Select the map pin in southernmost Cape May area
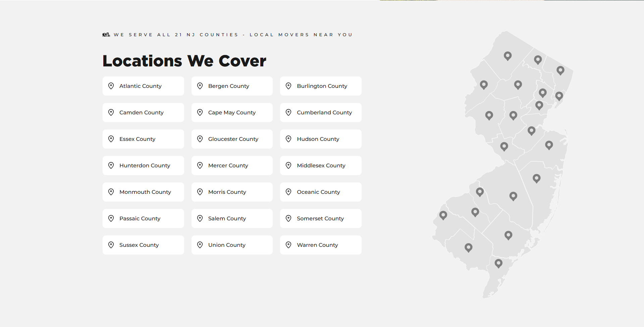Image resolution: width=644 pixels, height=327 pixels. pos(498,264)
